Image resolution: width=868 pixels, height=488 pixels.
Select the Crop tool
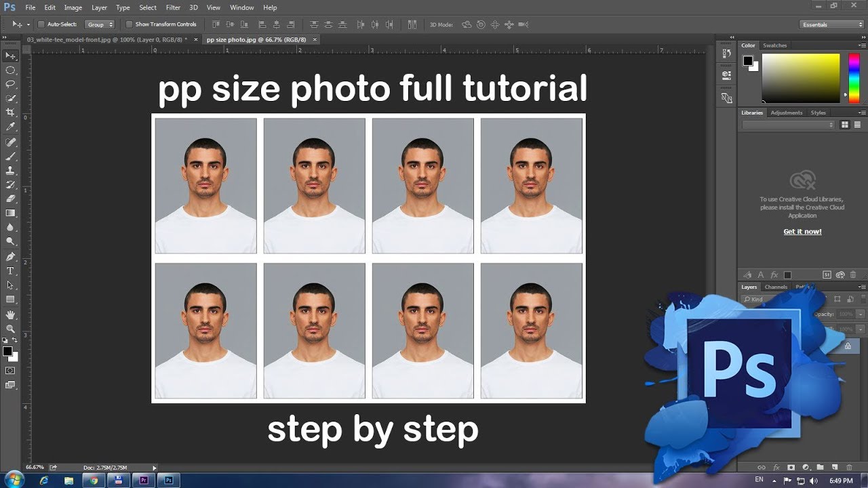[10, 113]
